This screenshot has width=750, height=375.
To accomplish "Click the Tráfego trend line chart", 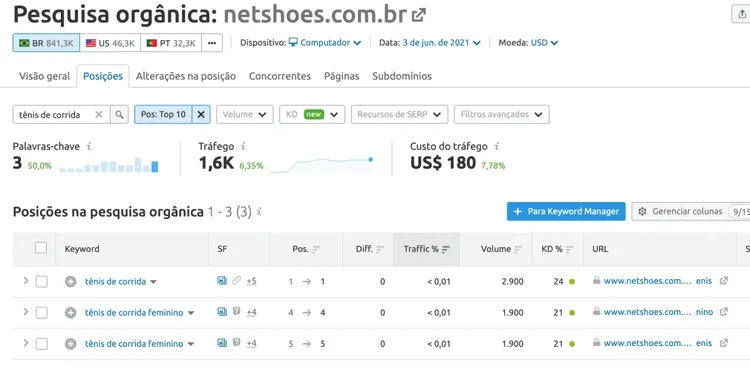I will pos(322,165).
